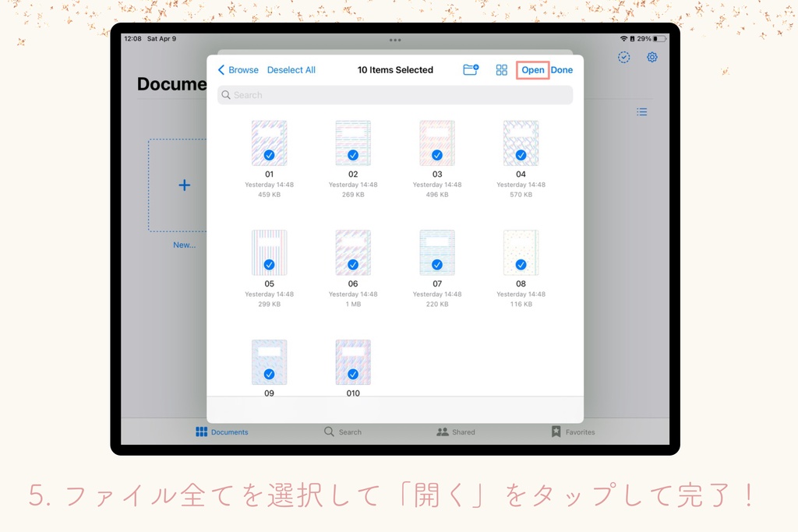Create a new folder in the file picker

click(x=471, y=69)
